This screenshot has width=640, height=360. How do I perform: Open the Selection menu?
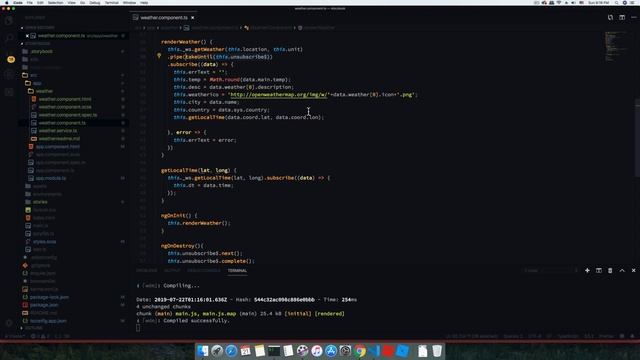pyautogui.click(x=56, y=3)
